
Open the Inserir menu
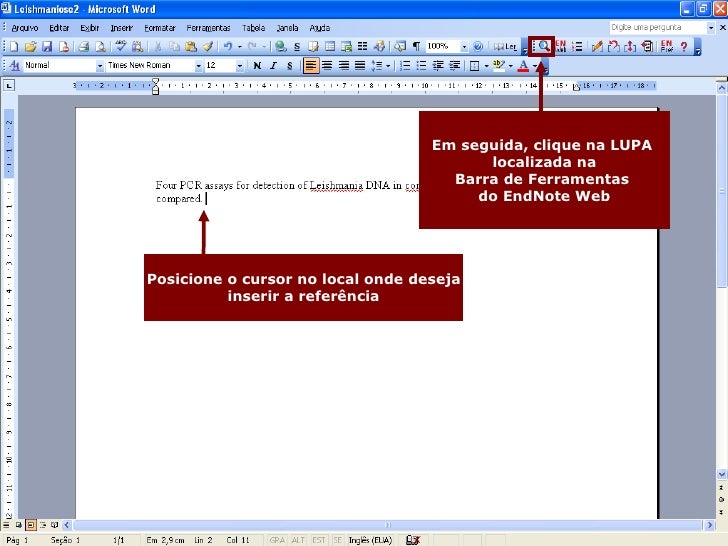coord(122,28)
